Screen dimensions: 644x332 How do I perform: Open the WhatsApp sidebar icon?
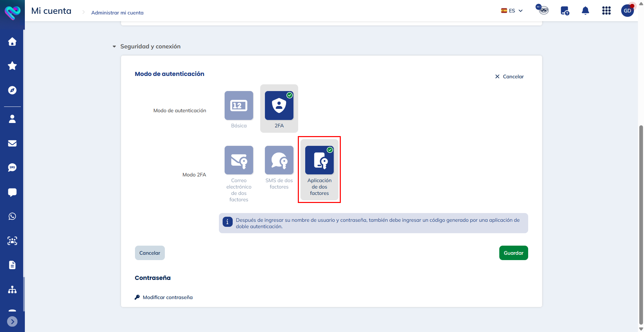click(x=12, y=216)
